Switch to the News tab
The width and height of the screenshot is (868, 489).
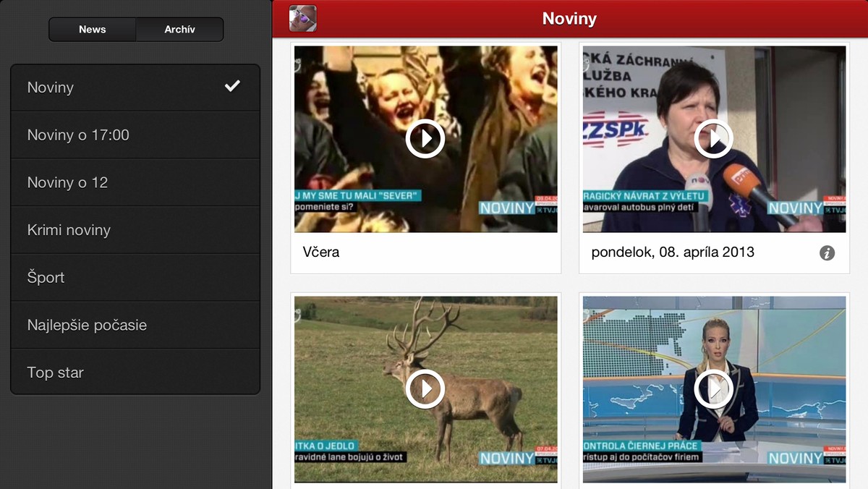tap(93, 30)
